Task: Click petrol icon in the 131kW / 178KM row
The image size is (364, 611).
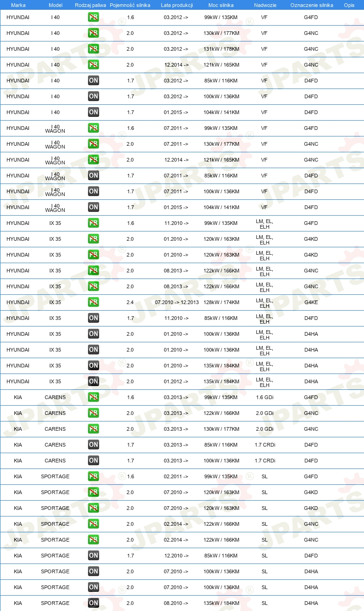Action: click(x=94, y=49)
